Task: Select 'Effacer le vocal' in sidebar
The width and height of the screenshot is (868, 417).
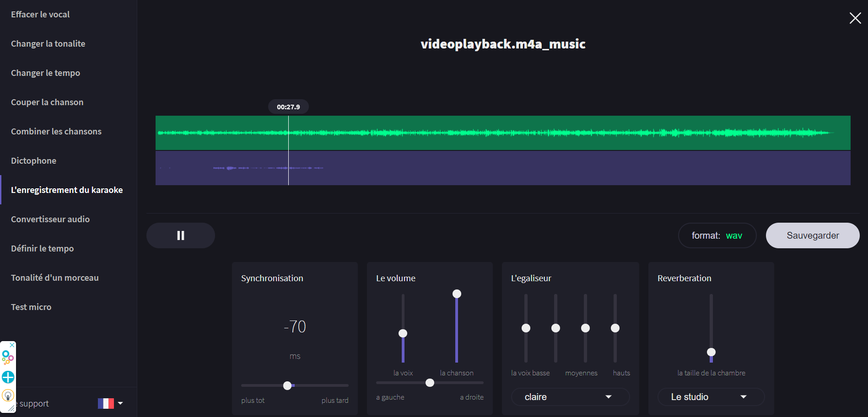Action: [40, 15]
